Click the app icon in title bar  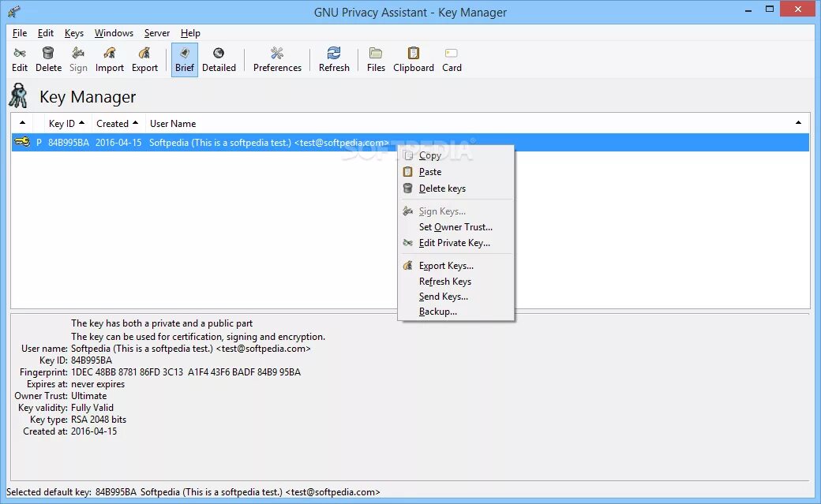[x=14, y=12]
